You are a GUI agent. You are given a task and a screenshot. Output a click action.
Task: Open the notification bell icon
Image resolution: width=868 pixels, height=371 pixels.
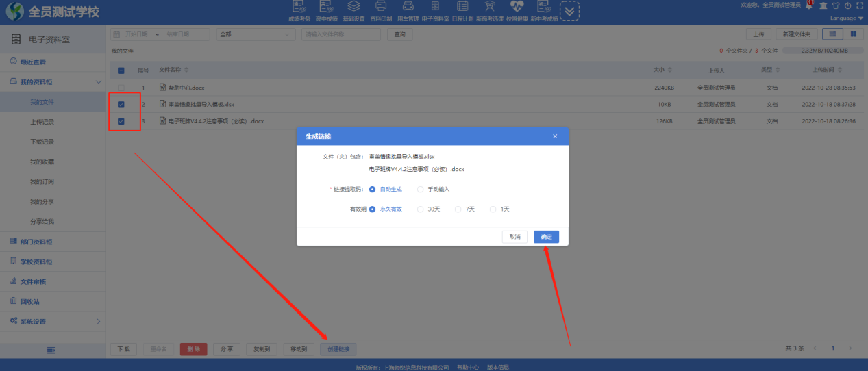coord(808,5)
